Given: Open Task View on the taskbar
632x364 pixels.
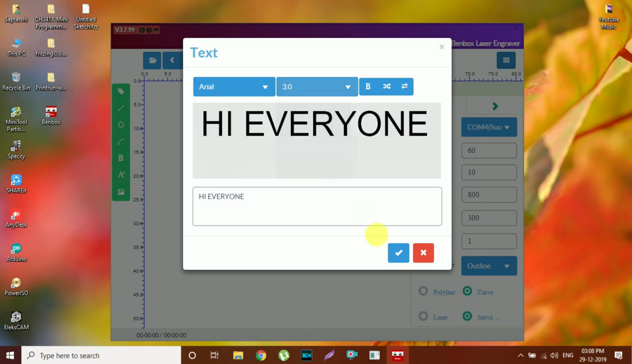Looking at the screenshot, I should pyautogui.click(x=214, y=355).
